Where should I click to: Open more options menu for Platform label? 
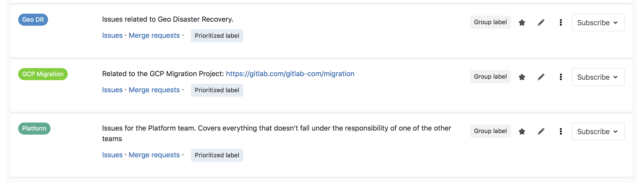pos(561,131)
